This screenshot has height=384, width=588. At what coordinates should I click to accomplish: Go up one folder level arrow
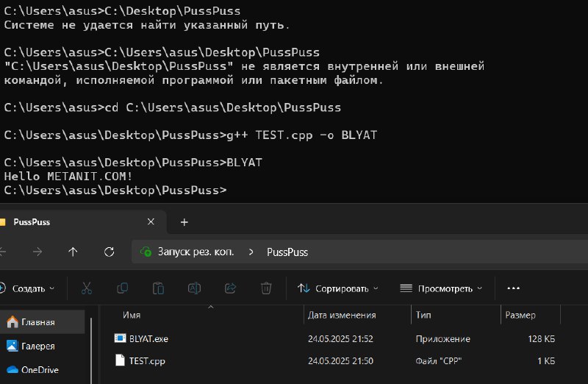coord(73,252)
